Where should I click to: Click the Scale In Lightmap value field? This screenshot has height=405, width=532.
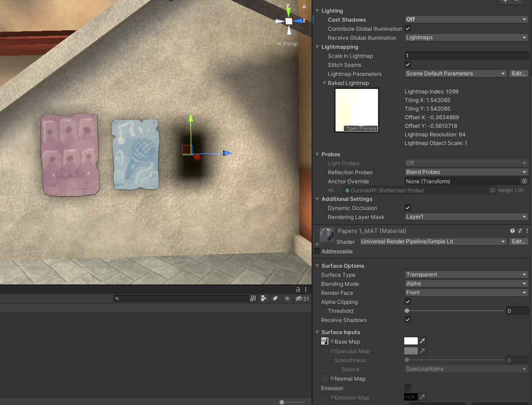(x=466, y=56)
